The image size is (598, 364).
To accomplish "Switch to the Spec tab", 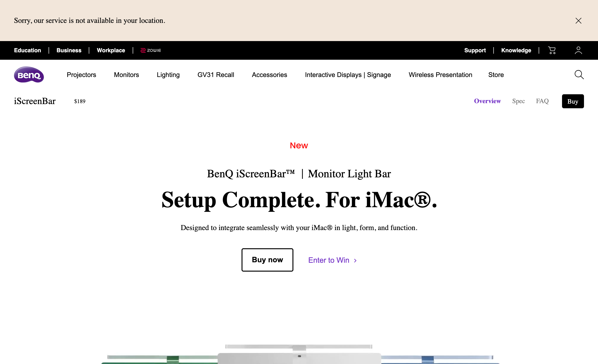I will (518, 101).
